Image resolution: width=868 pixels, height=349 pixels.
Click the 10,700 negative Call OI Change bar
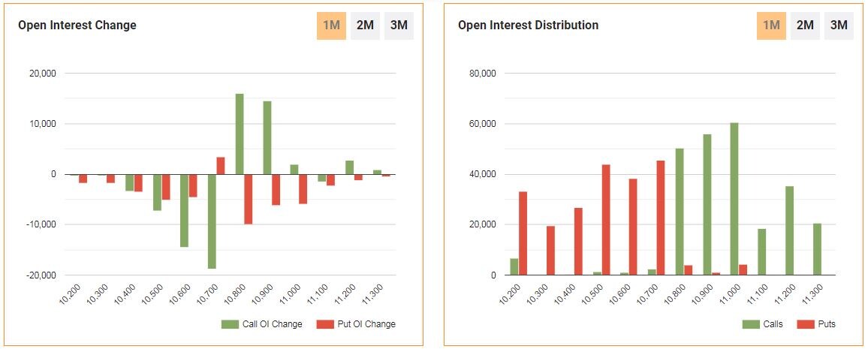click(212, 221)
